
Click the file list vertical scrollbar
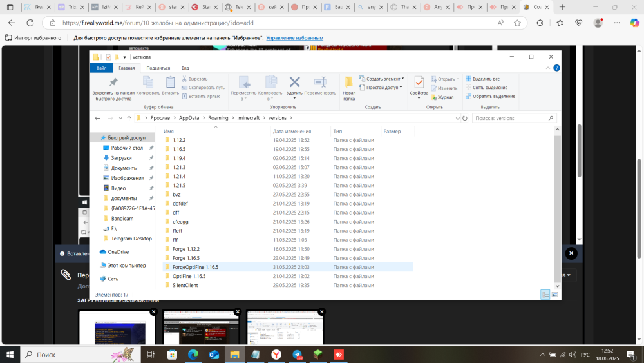pyautogui.click(x=557, y=208)
